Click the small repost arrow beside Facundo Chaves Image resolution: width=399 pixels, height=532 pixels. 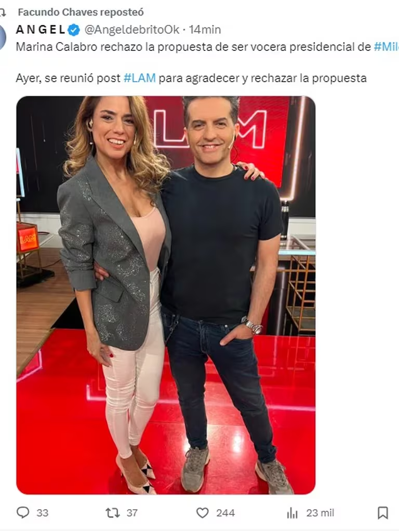(3, 12)
